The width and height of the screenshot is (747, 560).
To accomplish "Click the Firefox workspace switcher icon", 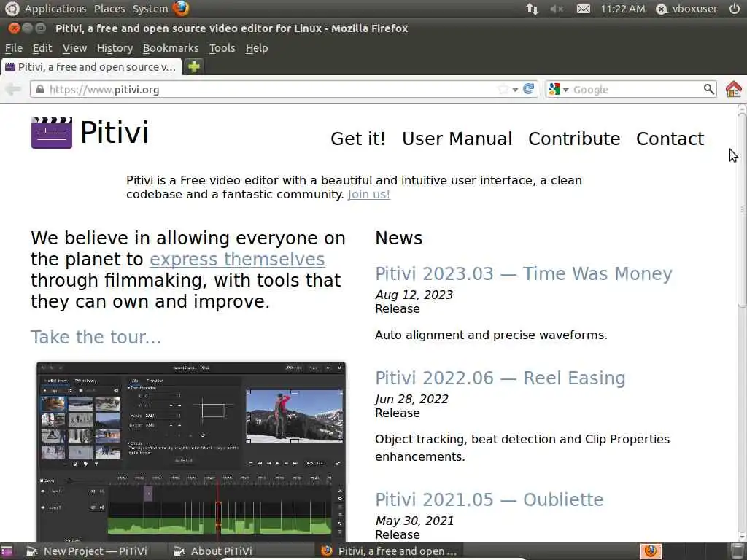I will [651, 551].
